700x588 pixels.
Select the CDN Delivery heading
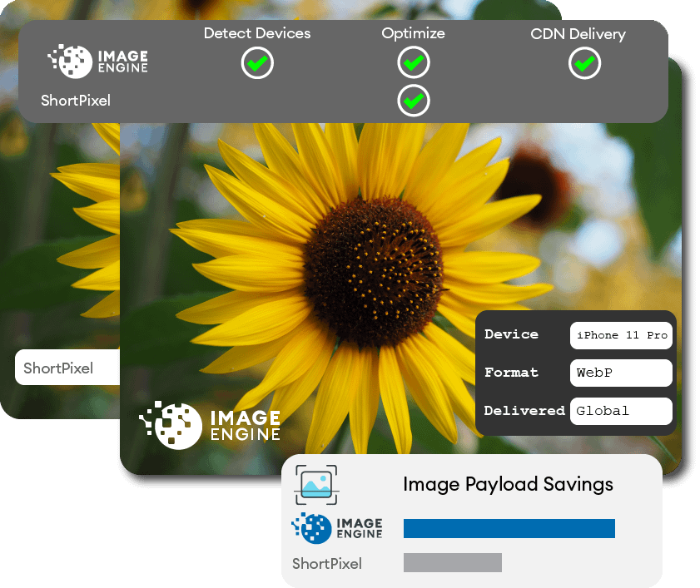tap(578, 34)
